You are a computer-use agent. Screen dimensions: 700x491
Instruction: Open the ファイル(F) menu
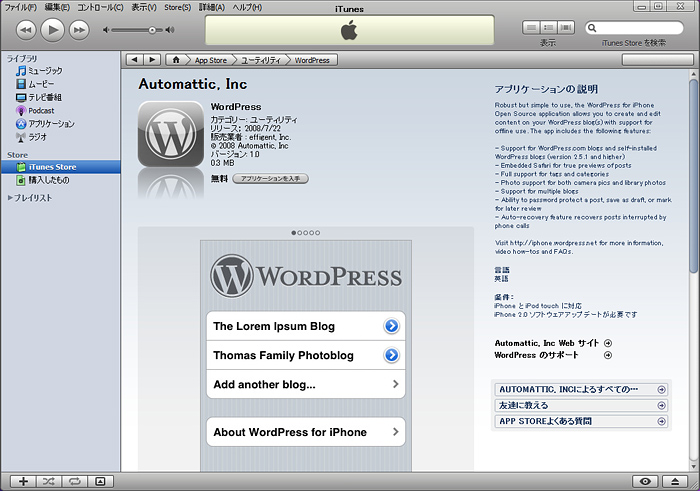pyautogui.click(x=21, y=7)
